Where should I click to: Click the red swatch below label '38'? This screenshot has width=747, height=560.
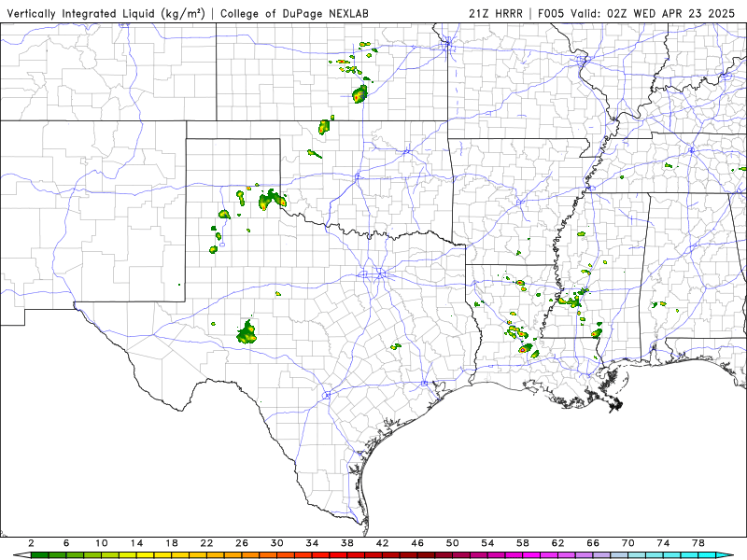[x=356, y=555]
